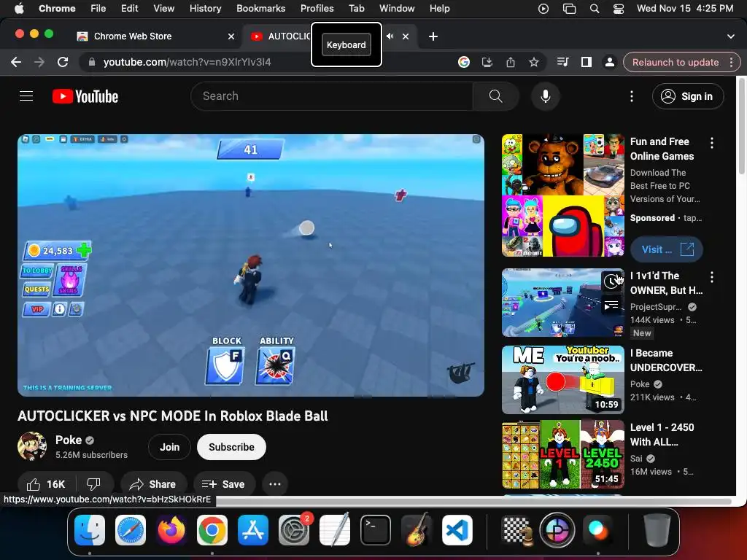Open the media controls icon in the Chrome toolbar
Viewport: 747px width, 560px height.
(562, 62)
